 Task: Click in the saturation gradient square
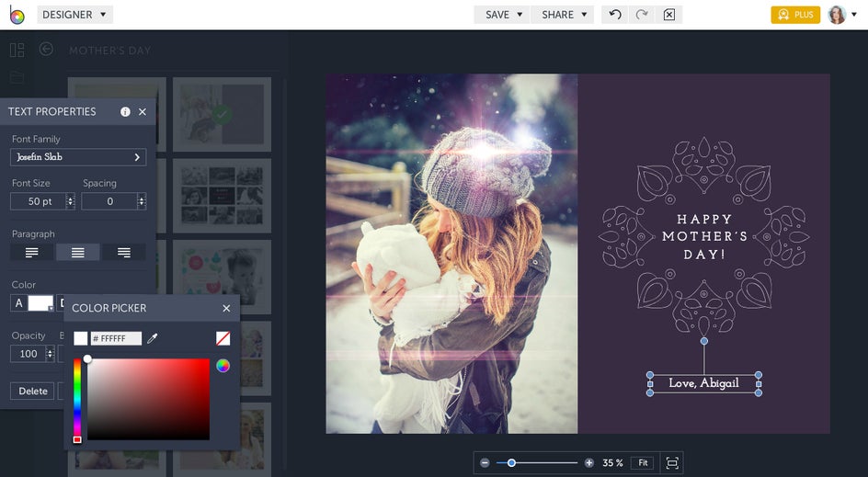148,400
